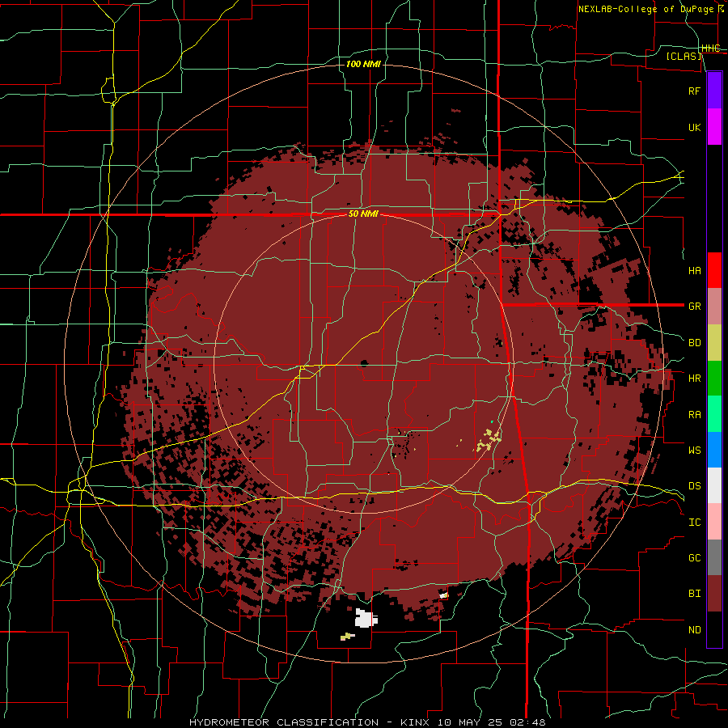Click the GC gray legend swatch

[714, 557]
